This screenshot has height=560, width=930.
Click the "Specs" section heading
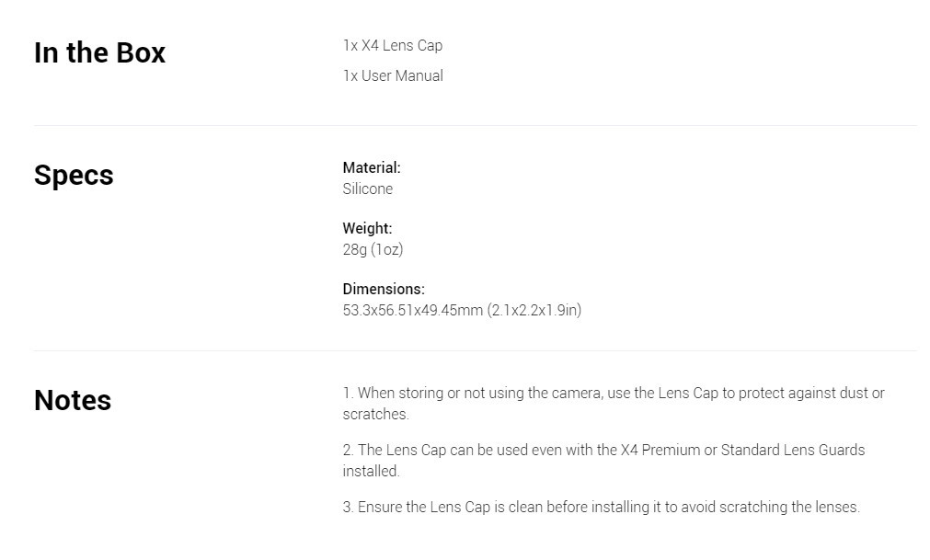[74, 176]
